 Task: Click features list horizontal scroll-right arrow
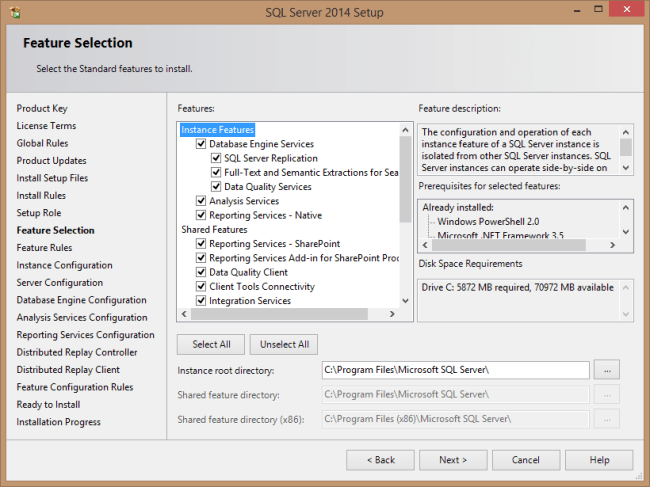tap(394, 315)
